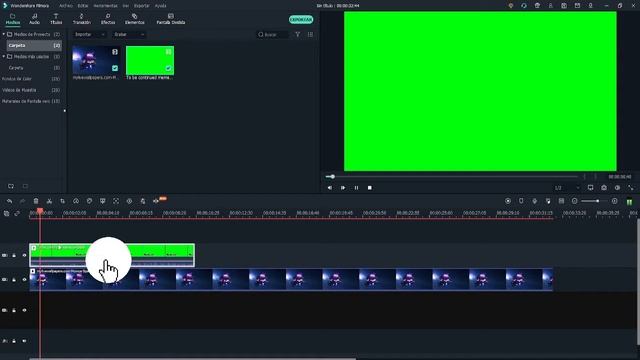Open the Importar dropdown
Screen dimensions: 640x360
[x=90, y=35]
